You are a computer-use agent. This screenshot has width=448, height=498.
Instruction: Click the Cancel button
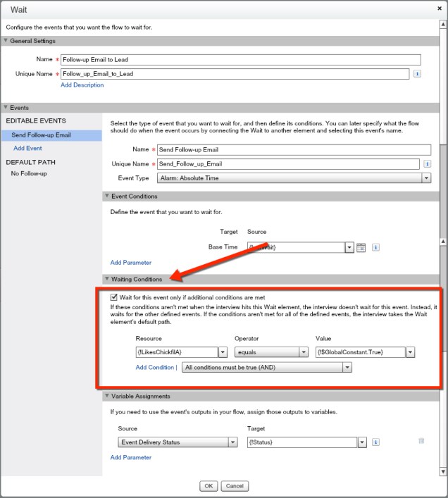click(x=234, y=486)
